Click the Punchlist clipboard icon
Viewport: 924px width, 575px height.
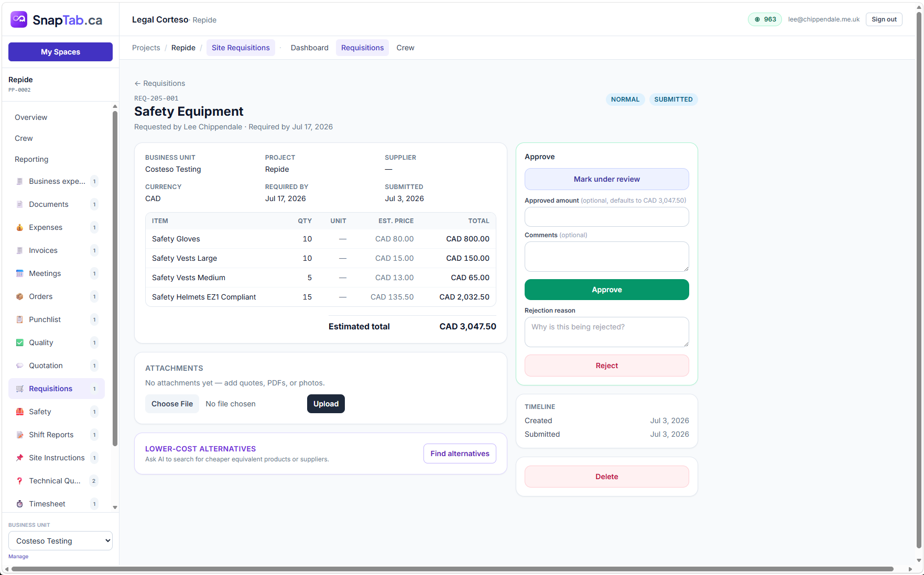pos(19,320)
